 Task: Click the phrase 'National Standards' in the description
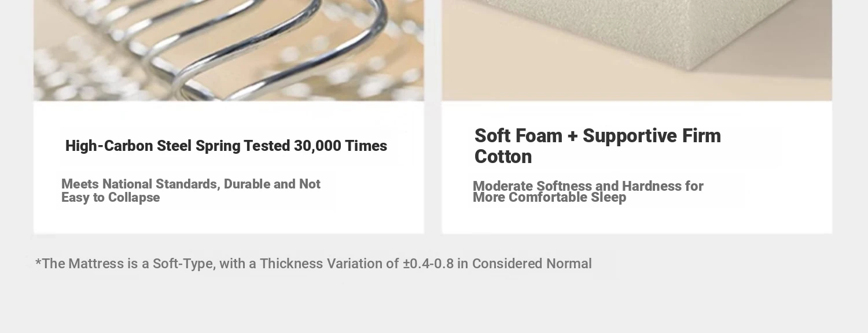(160, 184)
